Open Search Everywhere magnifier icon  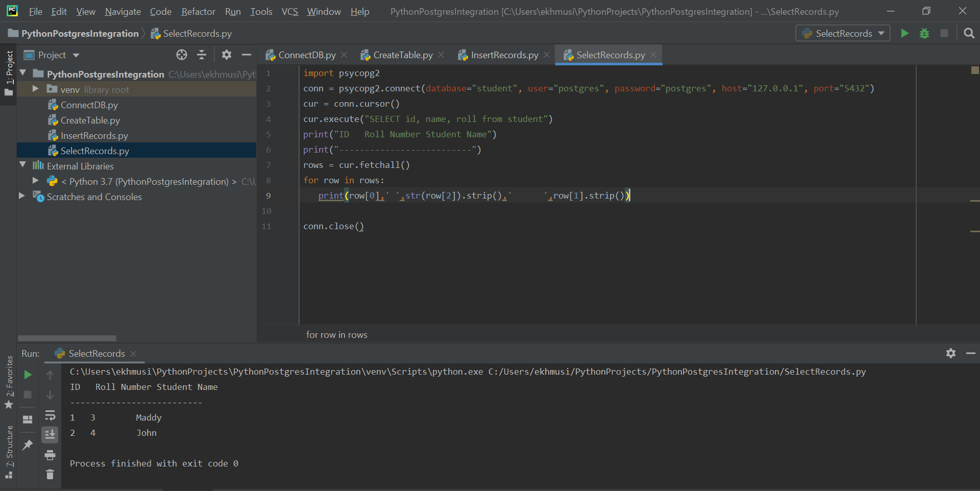[x=969, y=33]
